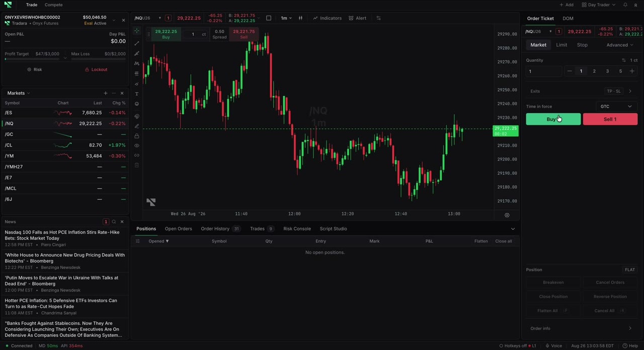This screenshot has width=644, height=350.
Task: Click the chart trade quantity field
Action: [192, 34]
